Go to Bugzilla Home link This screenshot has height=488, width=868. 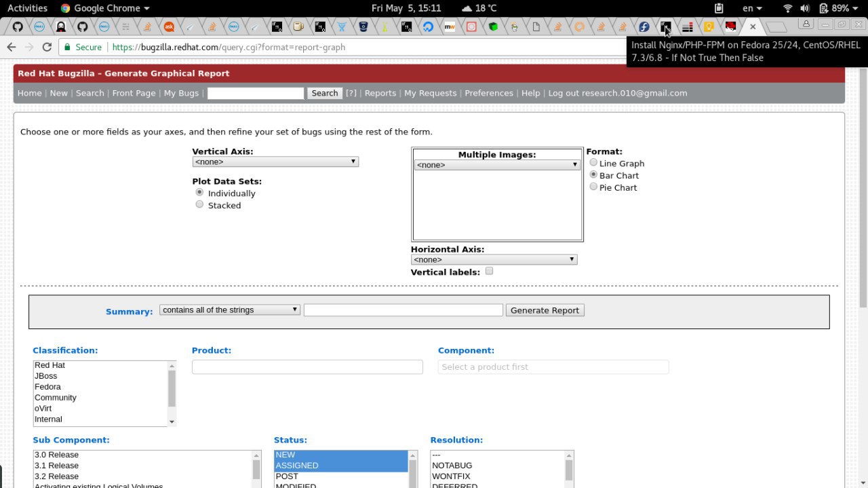coord(29,93)
